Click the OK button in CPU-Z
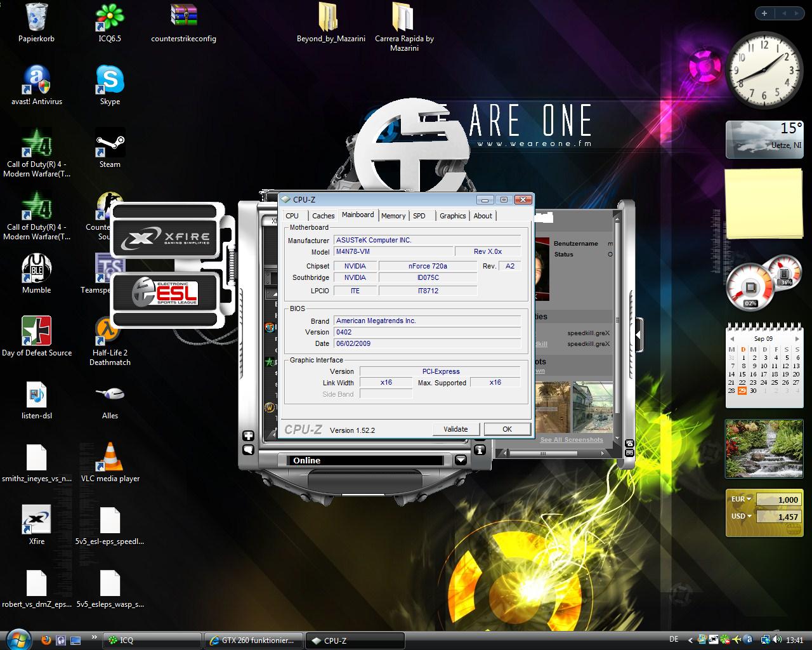Screen dimensions: 812x650 pos(507,429)
